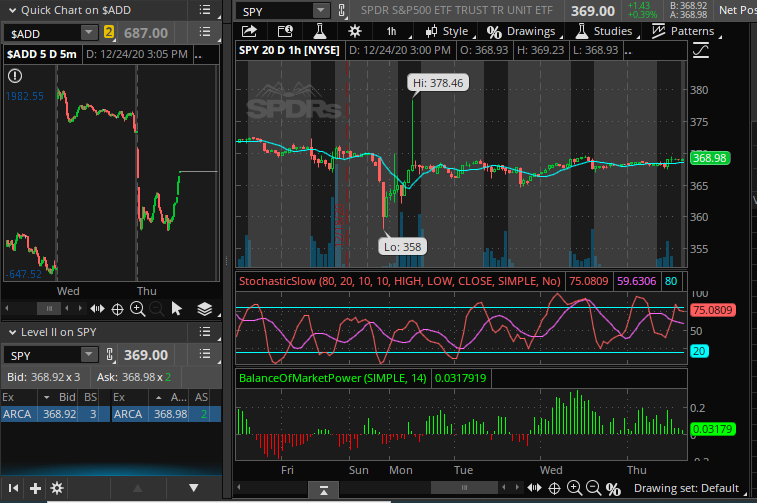757x503 pixels.
Task: Sort by Ask column header
Action: tap(171, 397)
